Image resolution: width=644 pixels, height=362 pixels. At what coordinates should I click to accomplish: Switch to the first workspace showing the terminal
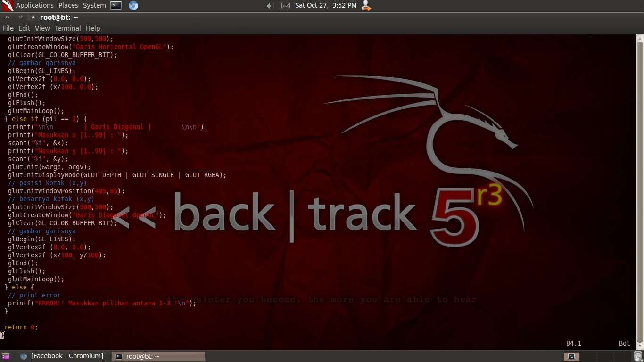(x=572, y=356)
